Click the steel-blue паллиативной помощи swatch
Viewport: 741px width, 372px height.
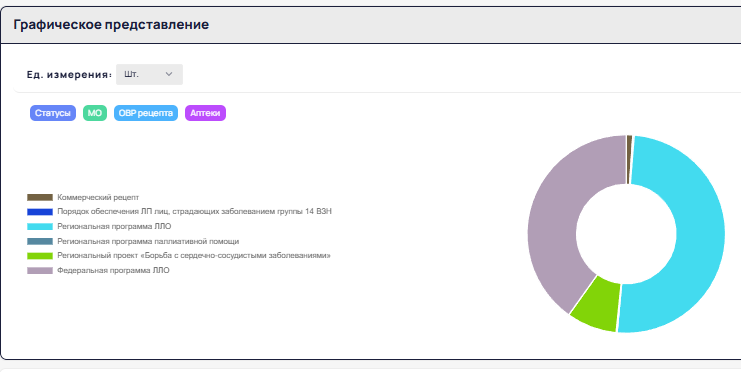pyautogui.click(x=40, y=241)
